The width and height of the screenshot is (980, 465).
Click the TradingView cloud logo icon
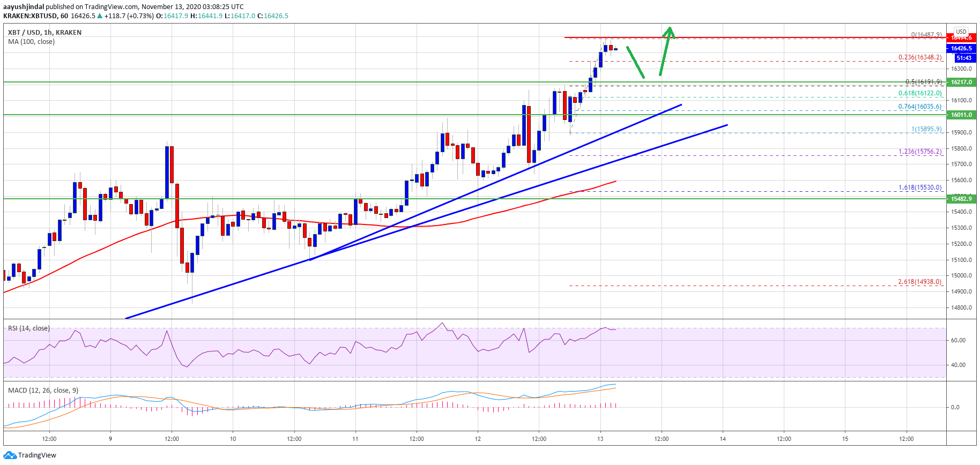[x=10, y=455]
